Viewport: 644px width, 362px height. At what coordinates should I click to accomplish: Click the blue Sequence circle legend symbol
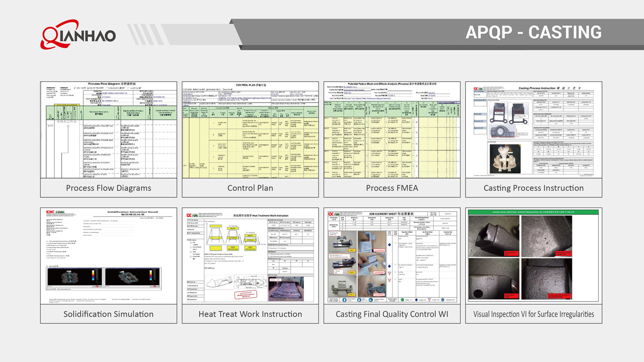[x=442, y=300]
